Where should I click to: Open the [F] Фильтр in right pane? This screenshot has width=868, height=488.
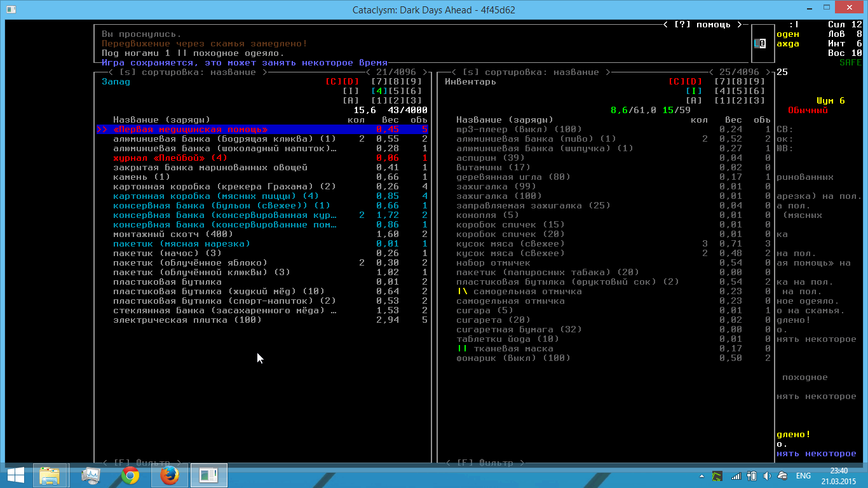point(485,463)
